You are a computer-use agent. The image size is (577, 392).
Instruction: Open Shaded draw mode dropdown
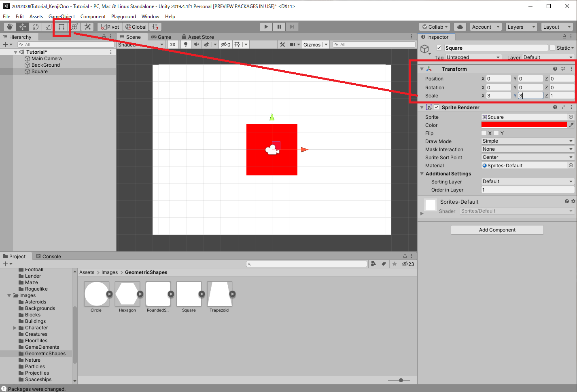click(141, 44)
